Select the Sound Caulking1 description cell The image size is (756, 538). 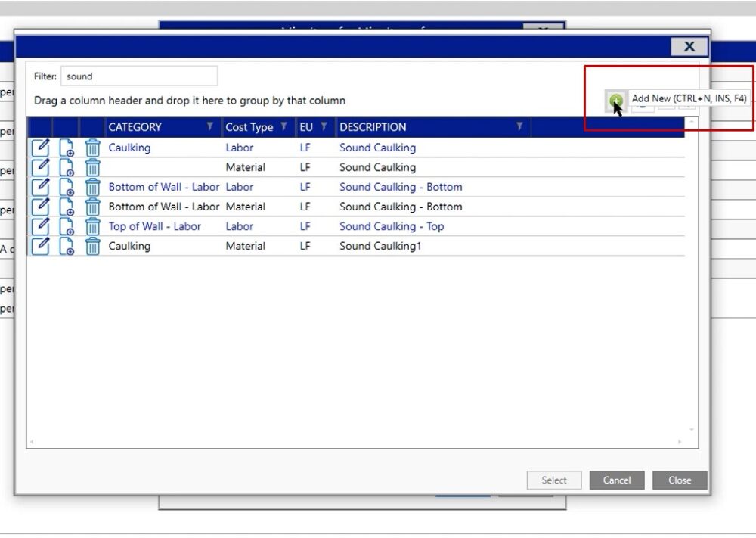click(x=380, y=246)
